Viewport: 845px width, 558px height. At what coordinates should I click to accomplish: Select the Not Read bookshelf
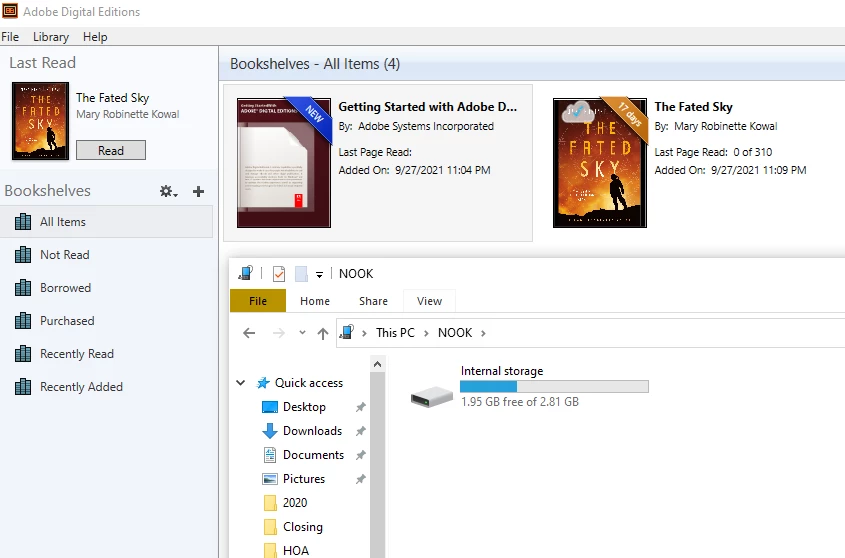(106, 254)
